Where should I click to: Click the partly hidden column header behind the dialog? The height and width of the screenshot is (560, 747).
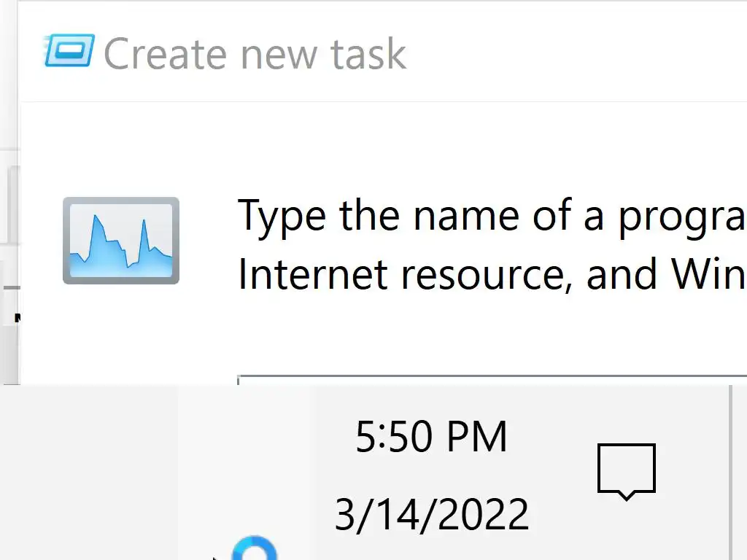point(9,318)
